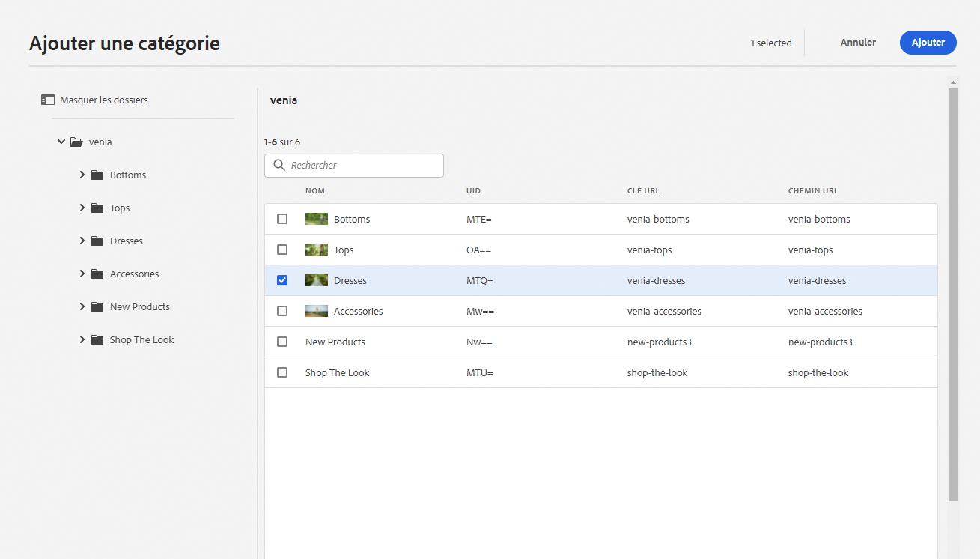Click the Tops folder icon in tree
980x559 pixels.
97,208
